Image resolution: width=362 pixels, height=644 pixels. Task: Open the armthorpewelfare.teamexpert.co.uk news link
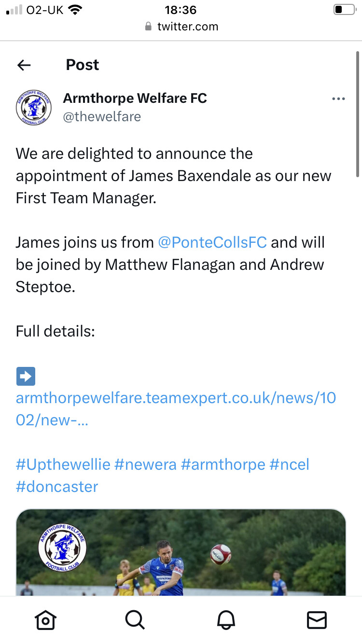point(176,409)
